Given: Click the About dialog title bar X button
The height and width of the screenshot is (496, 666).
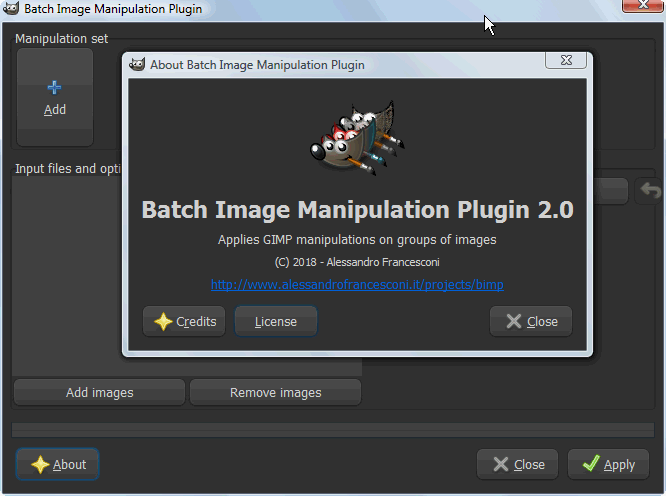Looking at the screenshot, I should click(x=566, y=60).
